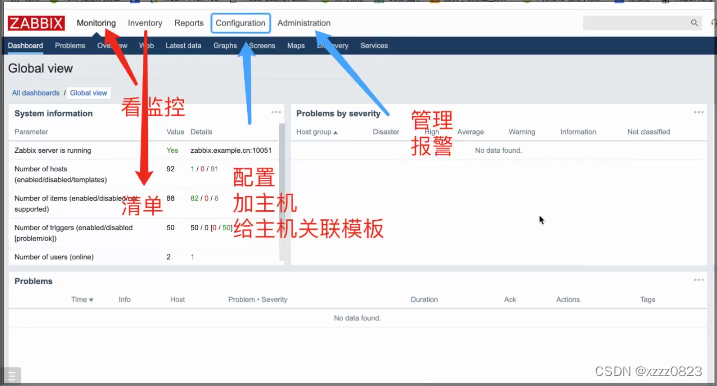Screen dimensions: 717x386
Task: Open the Services submenu
Action: (x=374, y=45)
